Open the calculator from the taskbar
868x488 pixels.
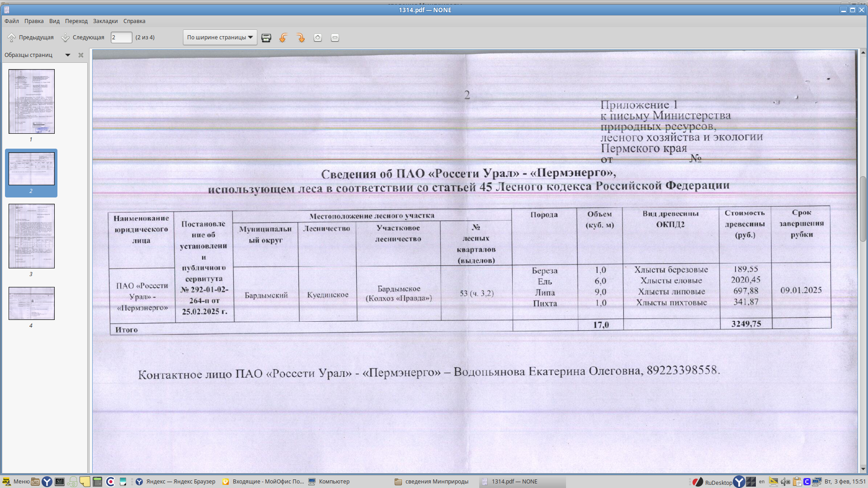(x=97, y=482)
